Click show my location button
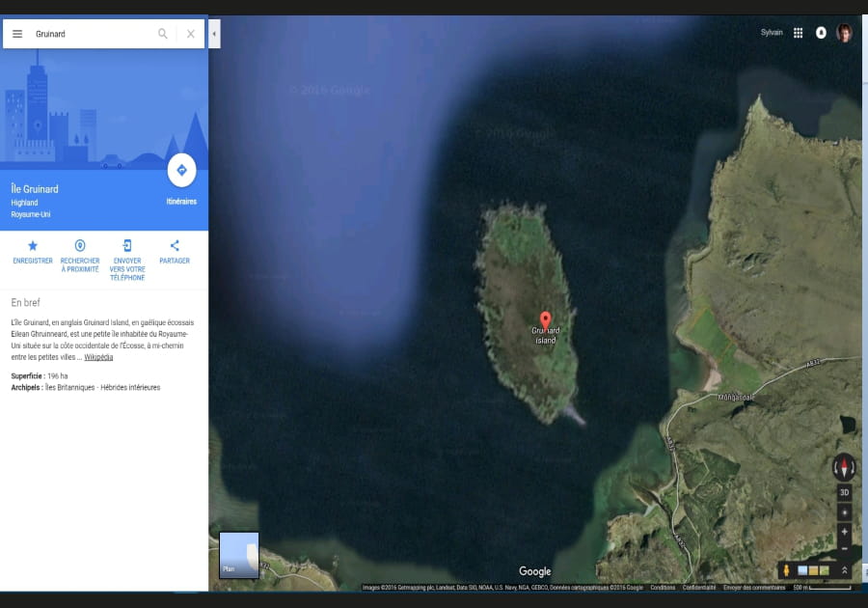 [x=844, y=512]
